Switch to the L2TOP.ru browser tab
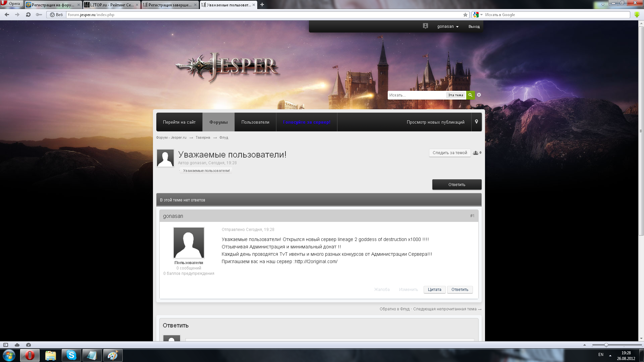This screenshot has width=644, height=362. 111,5
